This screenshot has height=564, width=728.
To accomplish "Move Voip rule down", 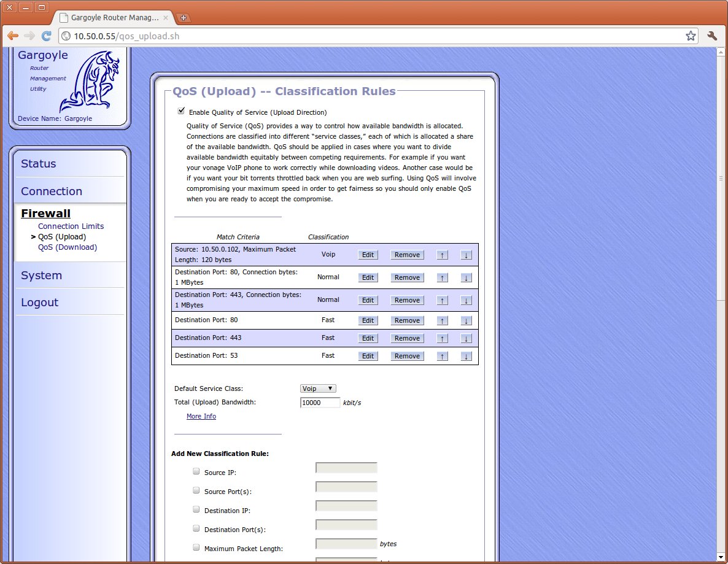I will (x=466, y=255).
